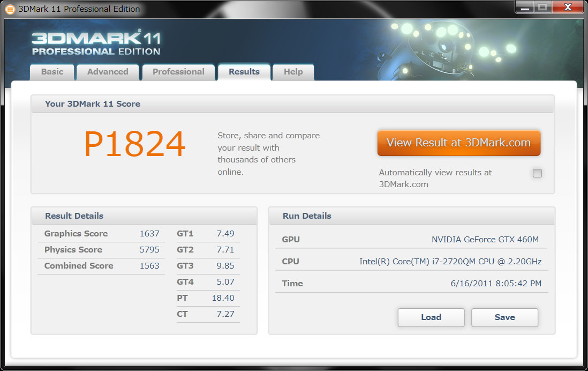This screenshot has width=588, height=371.
Task: Click the Physics Score label
Action: tap(73, 250)
